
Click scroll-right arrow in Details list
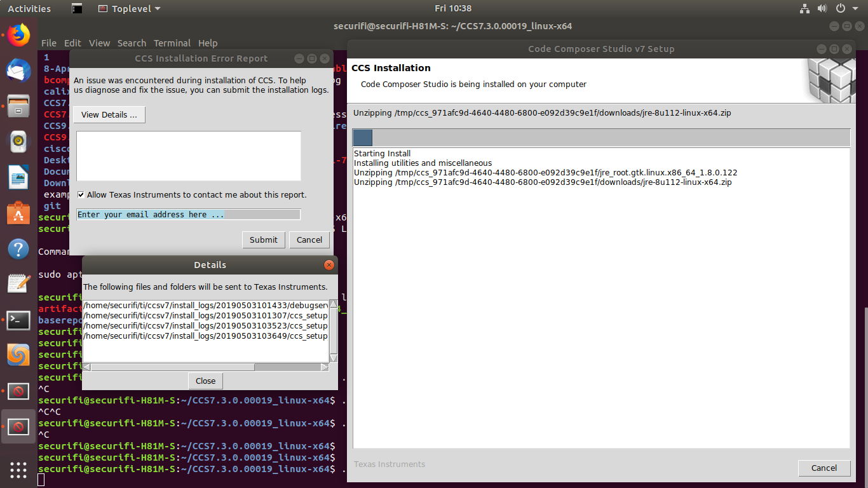(325, 367)
